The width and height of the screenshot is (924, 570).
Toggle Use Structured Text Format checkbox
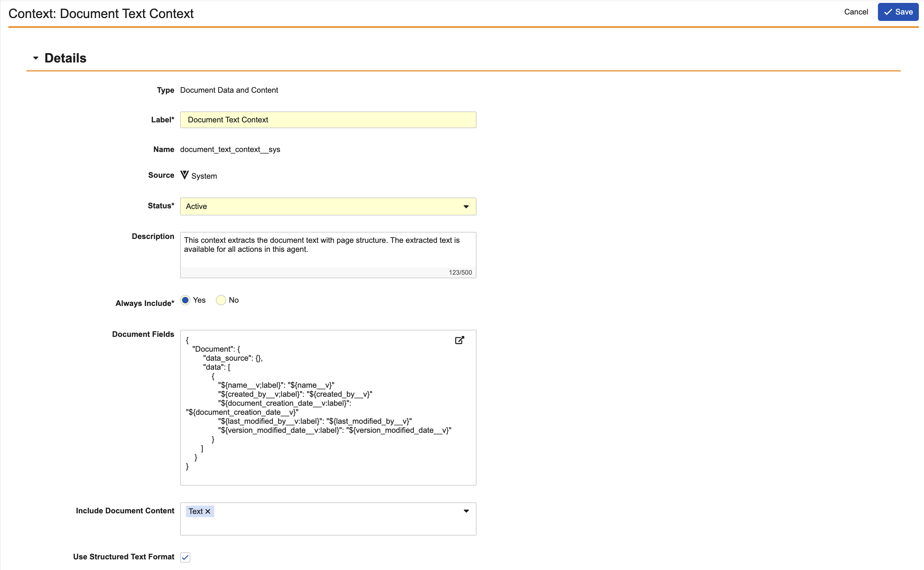click(185, 557)
